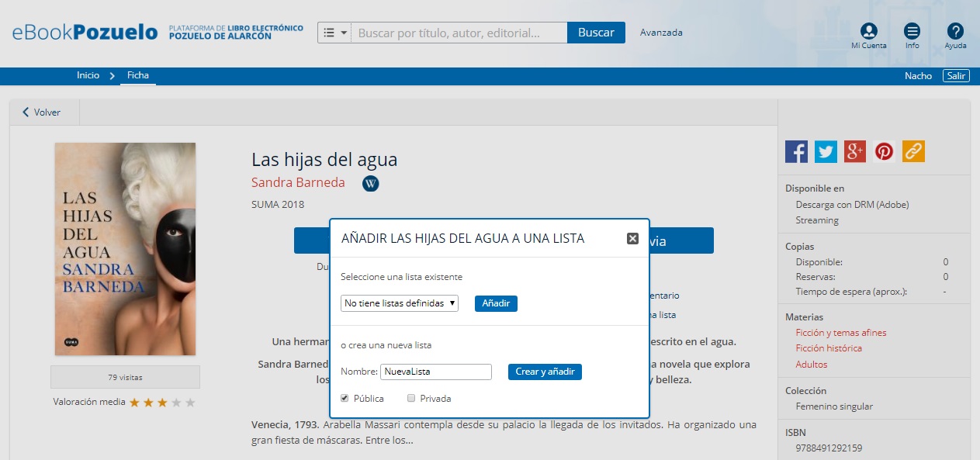The width and height of the screenshot is (980, 460).
Task: Rate the book four stars
Action: [176, 403]
